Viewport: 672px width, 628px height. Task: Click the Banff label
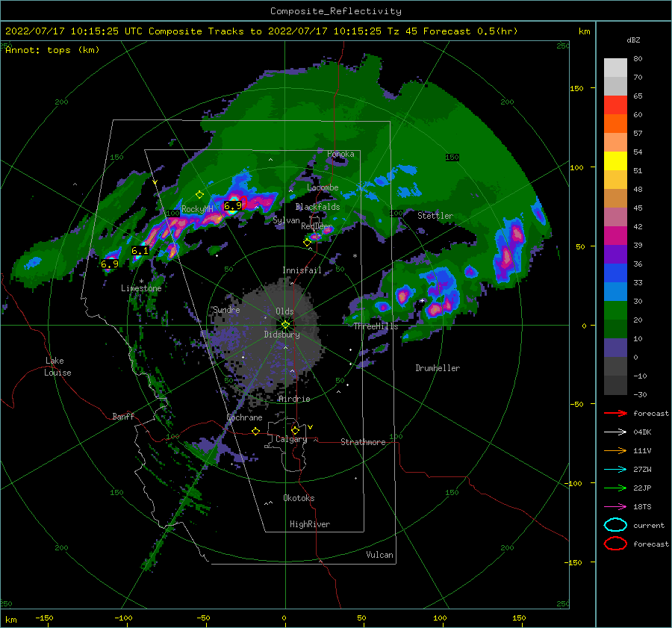pos(123,417)
